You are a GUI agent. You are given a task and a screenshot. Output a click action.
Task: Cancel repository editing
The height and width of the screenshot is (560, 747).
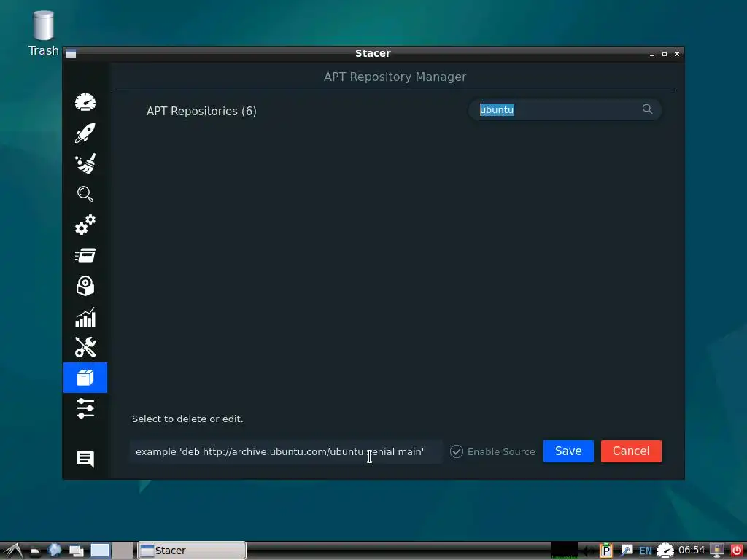coord(631,451)
